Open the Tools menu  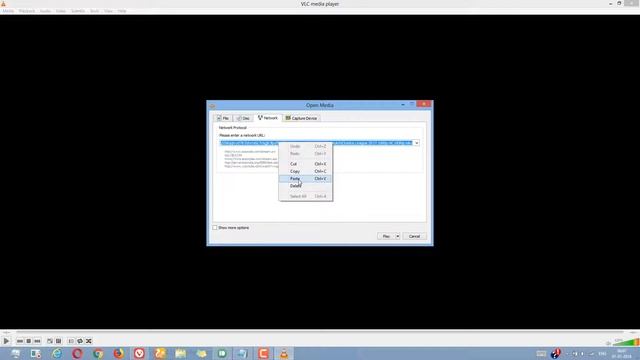(95, 11)
